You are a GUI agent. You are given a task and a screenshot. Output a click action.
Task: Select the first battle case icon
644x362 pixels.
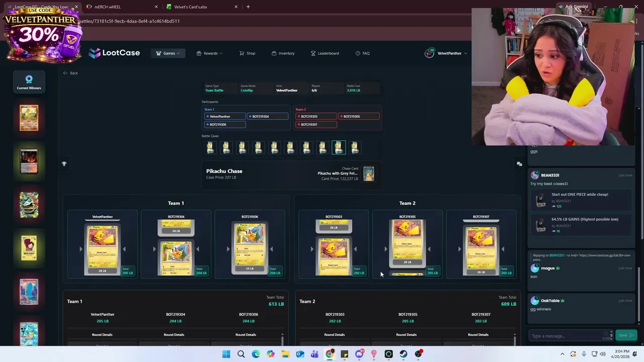tap(210, 147)
